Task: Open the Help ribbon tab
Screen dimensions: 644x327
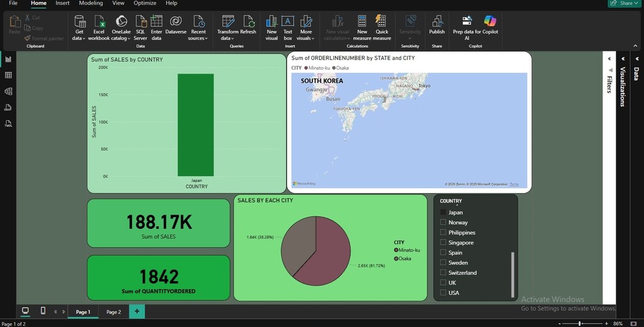Action: pos(171,3)
